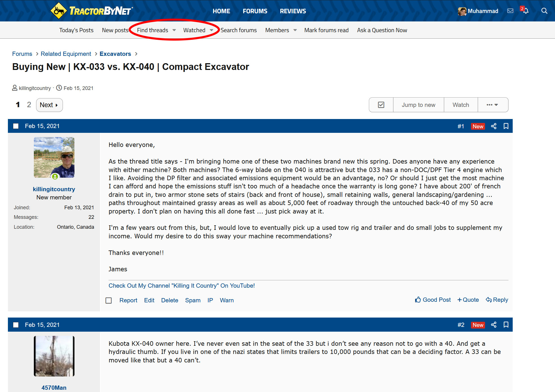The image size is (555, 392).
Task: Click the Muhammad username in the header
Action: tap(483, 11)
